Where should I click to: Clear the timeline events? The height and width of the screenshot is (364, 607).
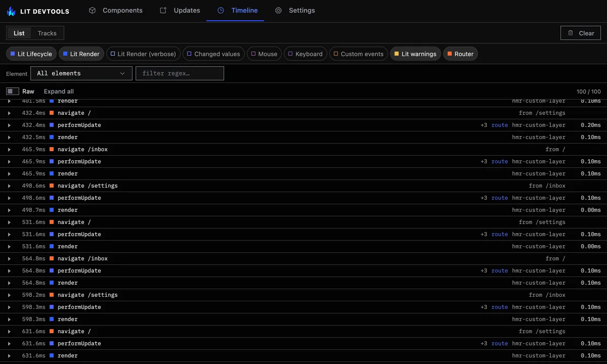581,33
